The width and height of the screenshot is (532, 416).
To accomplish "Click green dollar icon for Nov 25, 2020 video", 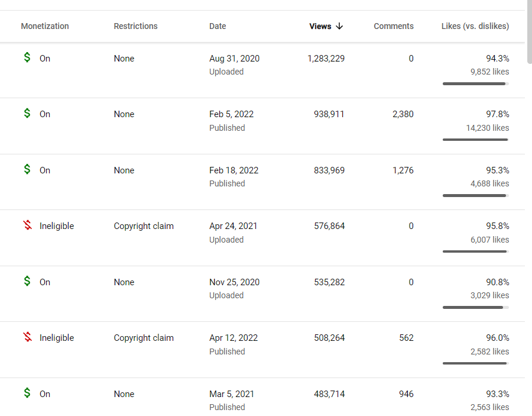I will [x=27, y=281].
